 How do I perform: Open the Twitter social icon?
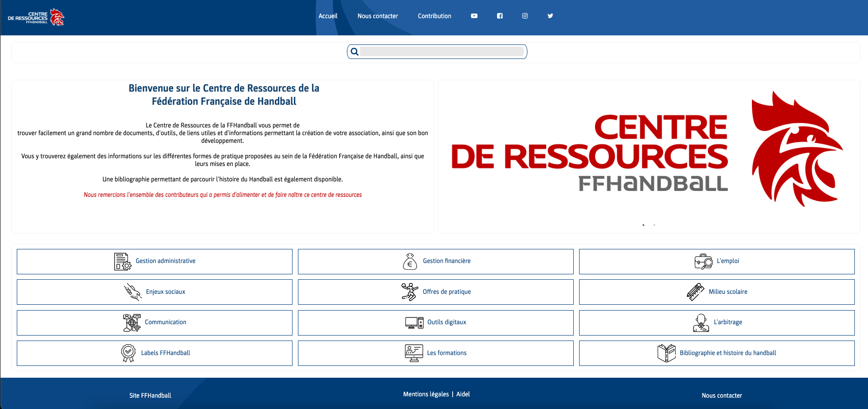[550, 16]
